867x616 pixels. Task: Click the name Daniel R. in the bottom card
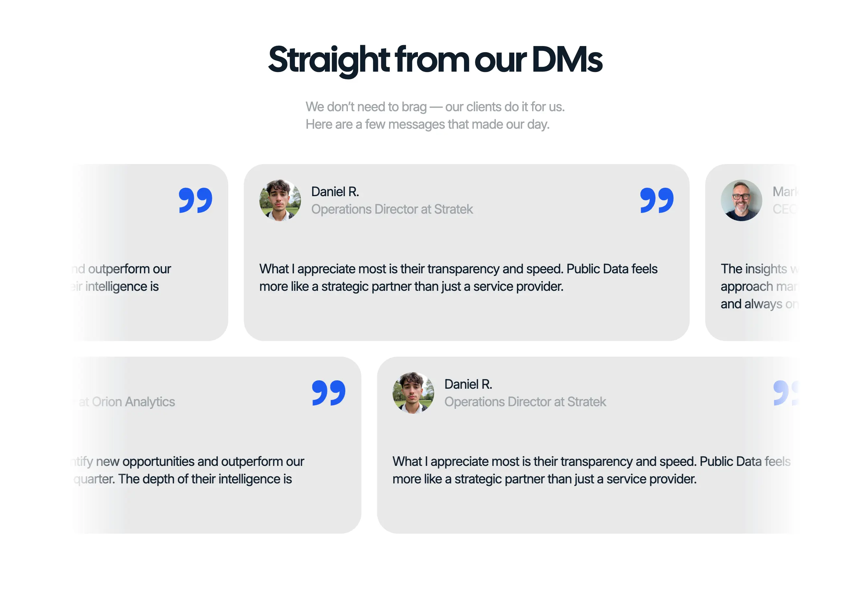pyautogui.click(x=469, y=385)
